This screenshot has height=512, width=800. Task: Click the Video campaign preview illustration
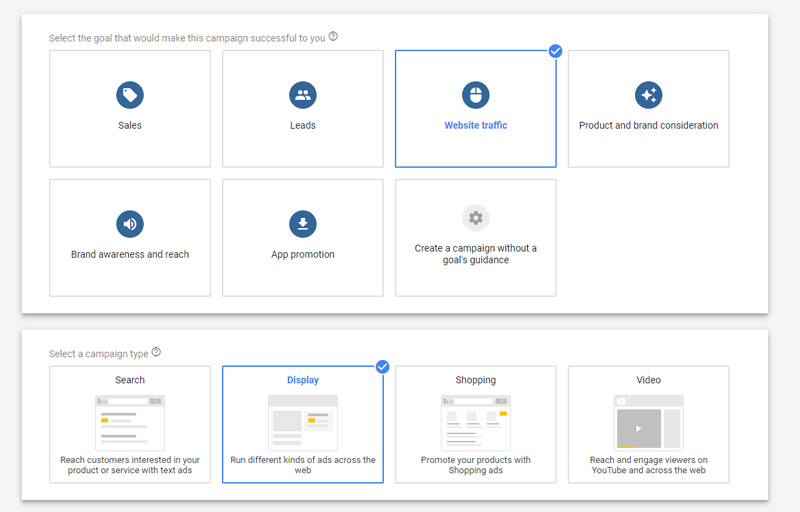pos(648,423)
